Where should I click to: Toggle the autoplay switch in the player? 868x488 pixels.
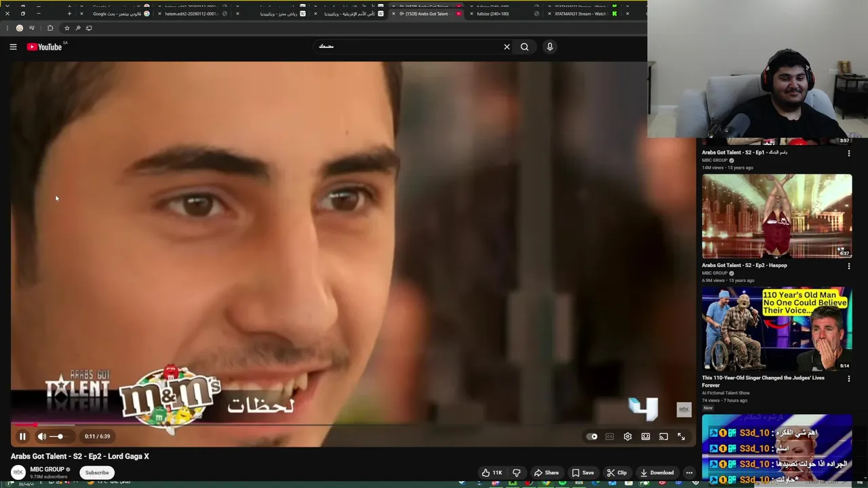pyautogui.click(x=592, y=436)
